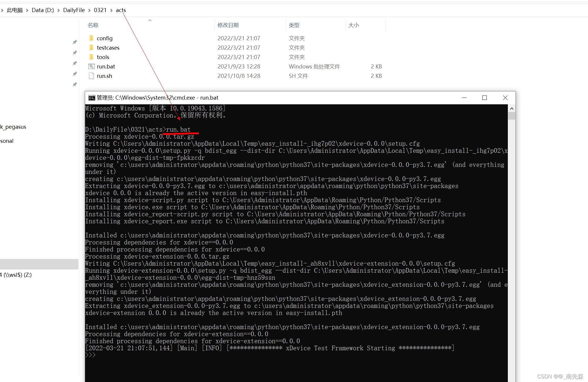This screenshot has height=382, width=588.
Task: Open the testcases folder icon
Action: [x=91, y=48]
